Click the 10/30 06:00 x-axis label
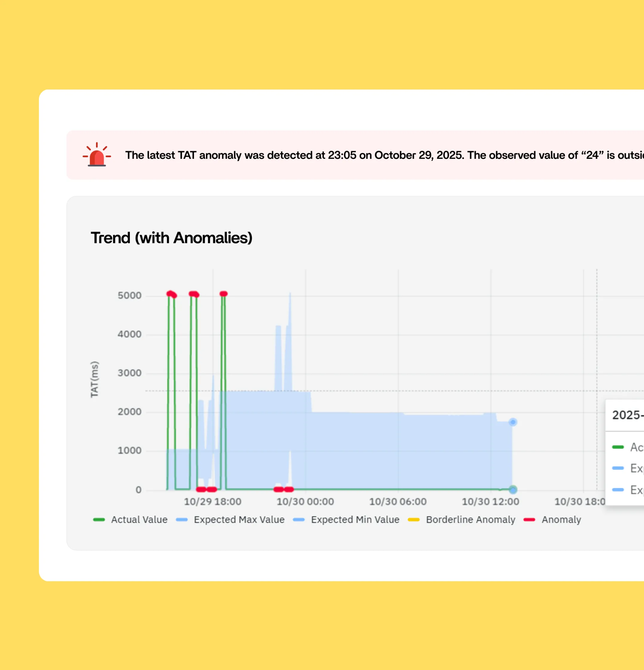The height and width of the screenshot is (670, 644). point(398,502)
